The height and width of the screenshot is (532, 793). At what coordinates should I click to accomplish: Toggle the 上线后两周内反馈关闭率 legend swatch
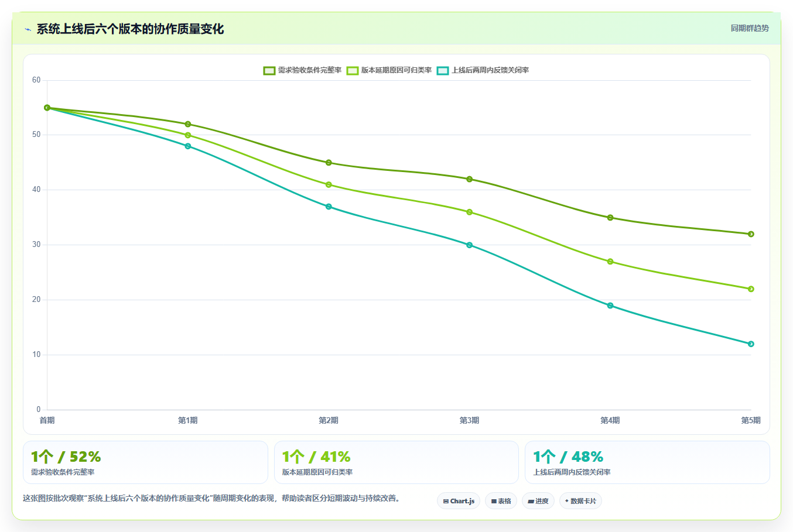(443, 70)
